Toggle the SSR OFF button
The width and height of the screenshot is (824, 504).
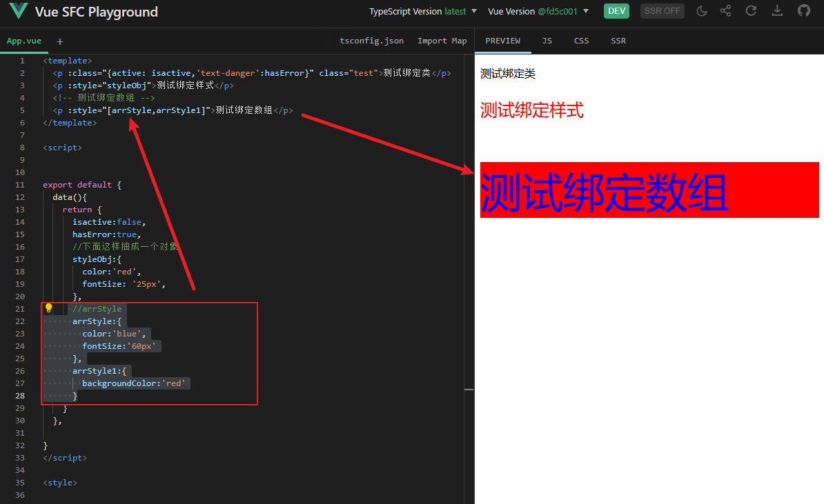[662, 11]
